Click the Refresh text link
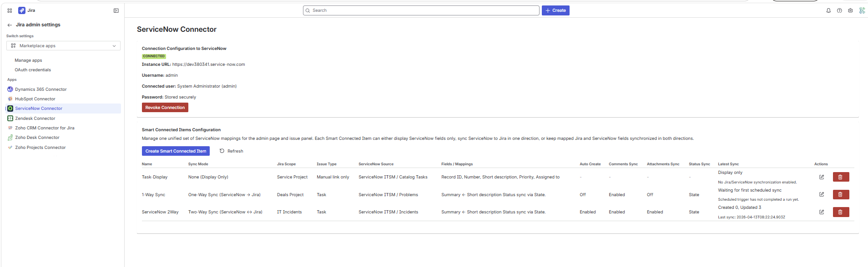The width and height of the screenshot is (868, 267). point(235,151)
